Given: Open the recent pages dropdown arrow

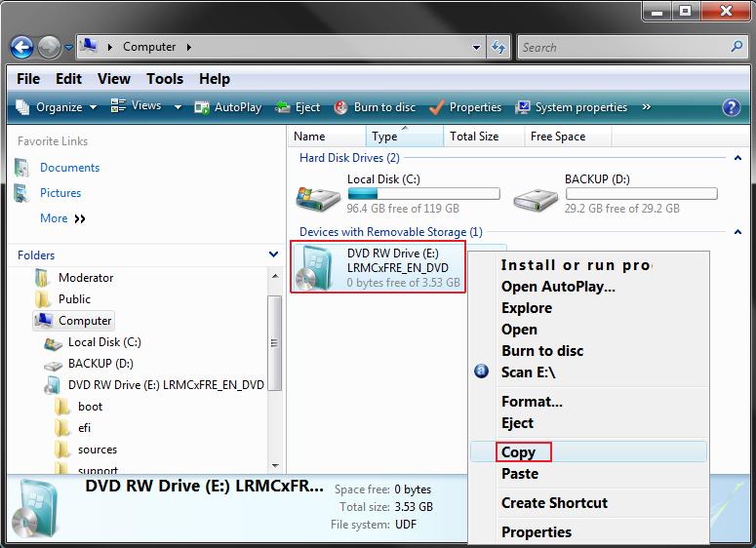Looking at the screenshot, I should point(69,47).
